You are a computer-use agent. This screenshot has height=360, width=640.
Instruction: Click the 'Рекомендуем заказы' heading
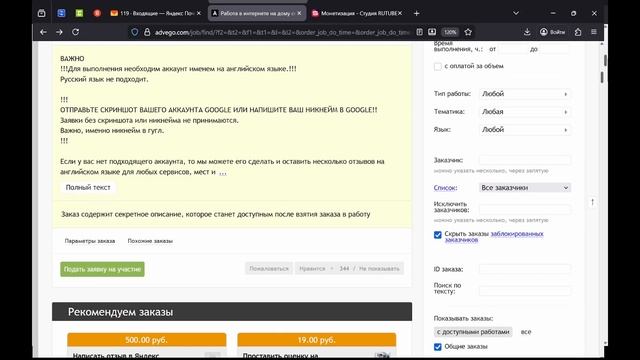(120, 312)
